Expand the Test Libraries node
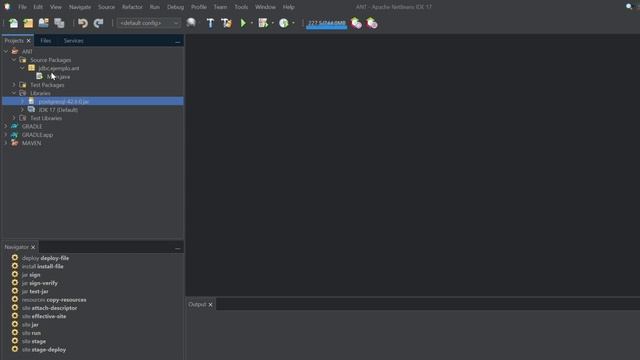This screenshot has height=360, width=640. click(14, 118)
